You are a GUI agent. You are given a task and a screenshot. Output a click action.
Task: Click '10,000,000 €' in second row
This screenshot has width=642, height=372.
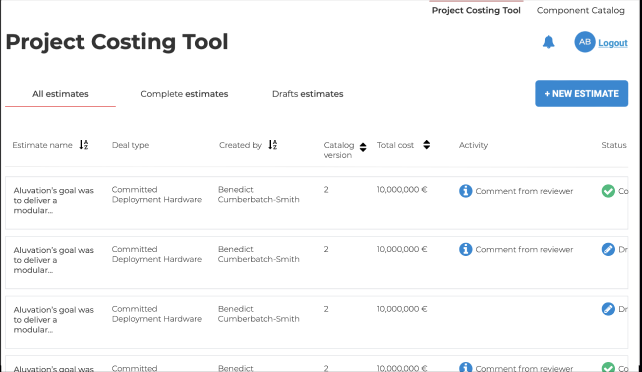402,249
